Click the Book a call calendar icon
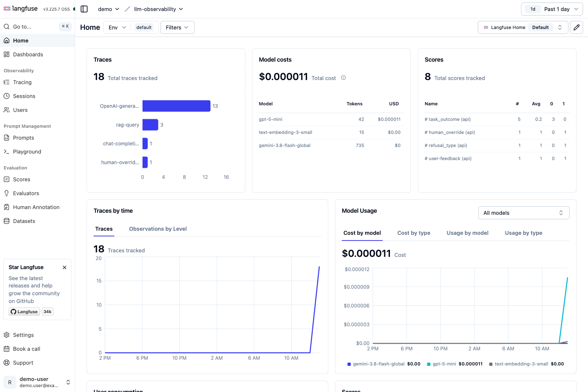 [x=7, y=349]
